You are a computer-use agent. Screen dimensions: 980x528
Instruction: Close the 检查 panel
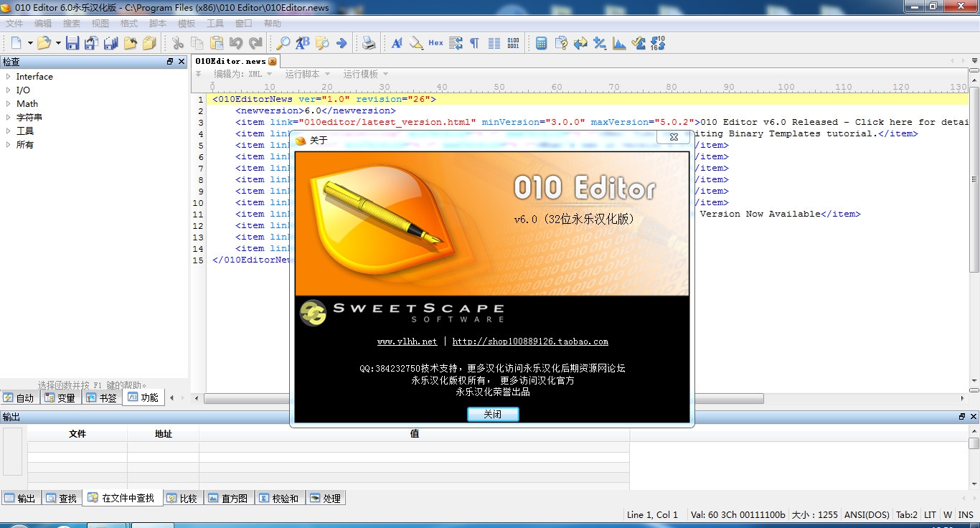[182, 62]
